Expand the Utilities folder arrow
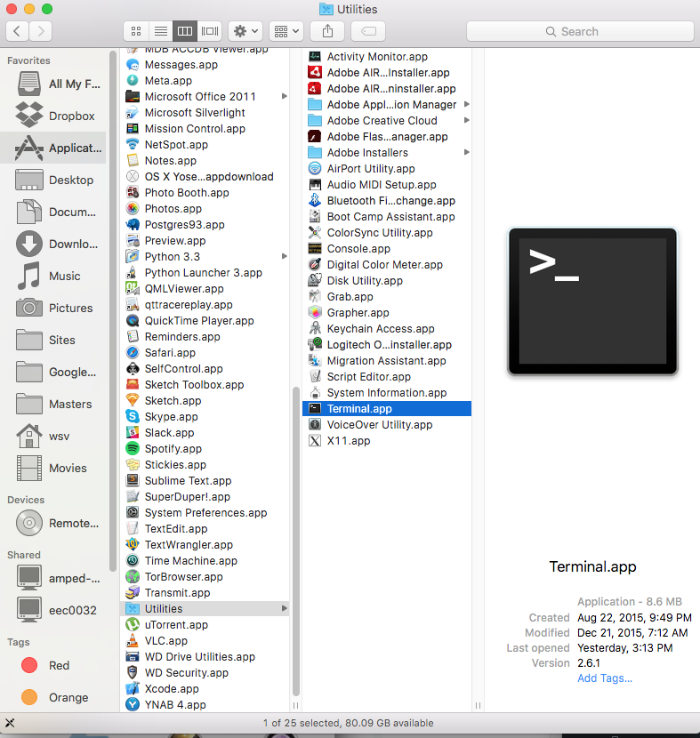This screenshot has height=738, width=700. coord(284,608)
